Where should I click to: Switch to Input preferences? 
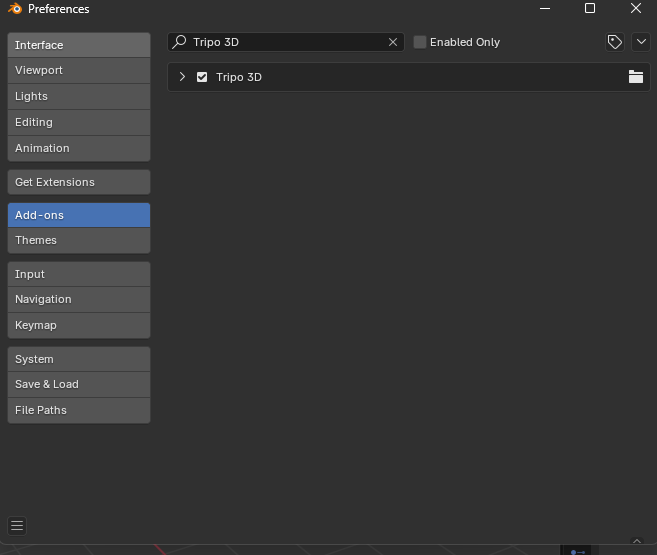pyautogui.click(x=79, y=274)
